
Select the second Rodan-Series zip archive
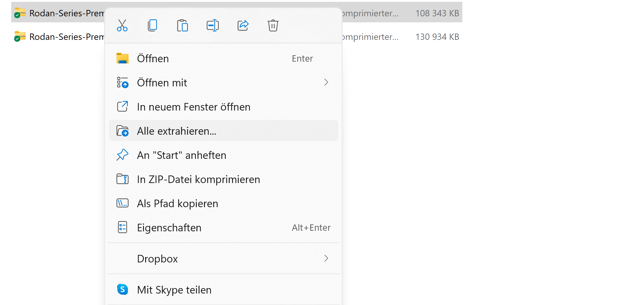60,37
